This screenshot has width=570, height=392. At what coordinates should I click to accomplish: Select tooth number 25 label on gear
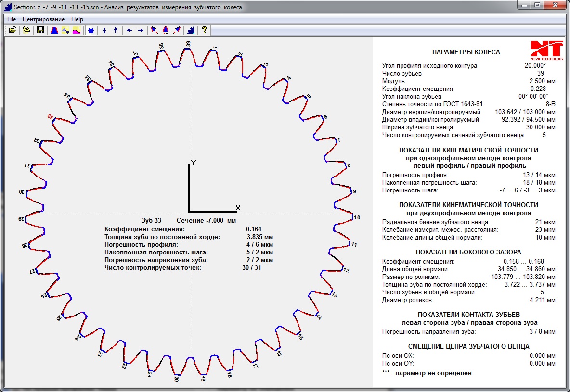click(59, 318)
